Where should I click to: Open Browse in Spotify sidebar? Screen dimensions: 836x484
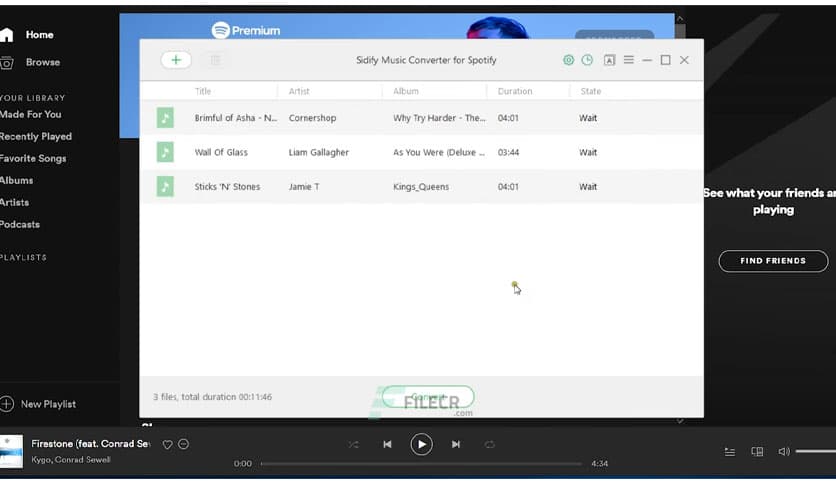(43, 62)
